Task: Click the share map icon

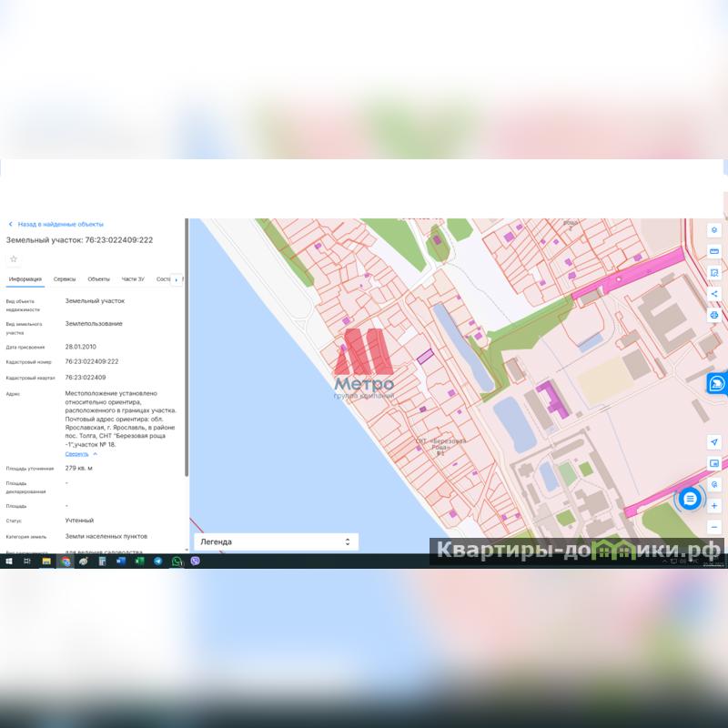Action: pyautogui.click(x=714, y=293)
